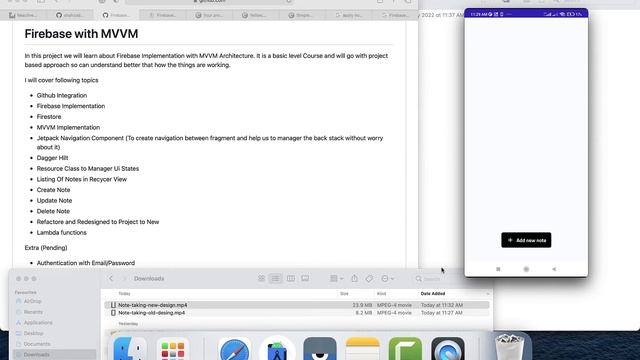Viewport: 640px width, 360px height.
Task: Tap the Android back navigation triangle
Action: (554, 269)
